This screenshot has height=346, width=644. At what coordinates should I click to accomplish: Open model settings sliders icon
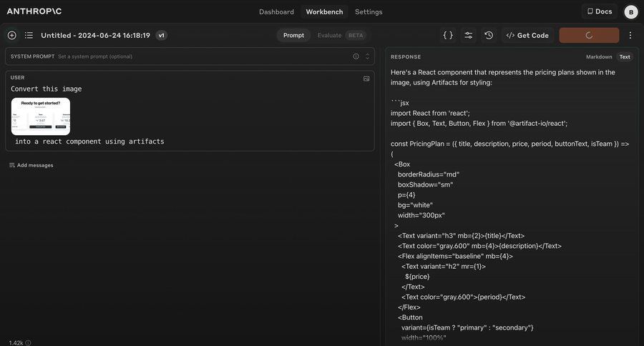[x=468, y=35]
